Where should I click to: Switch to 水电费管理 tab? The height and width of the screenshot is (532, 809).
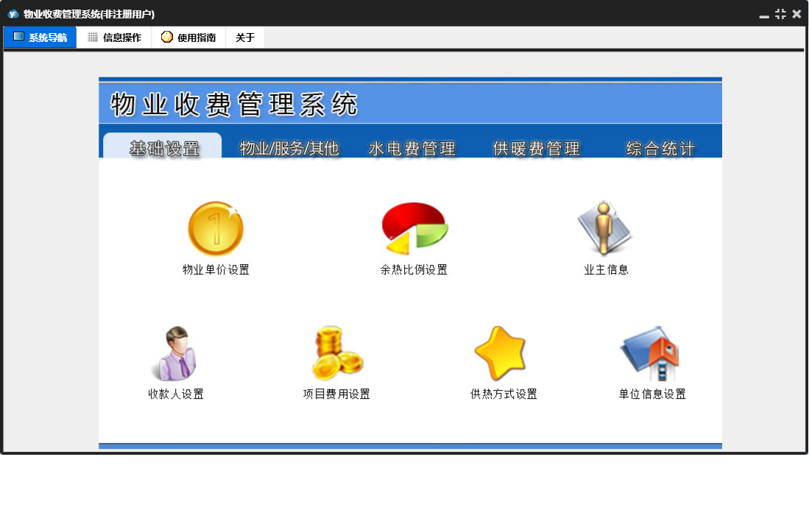tap(411, 149)
